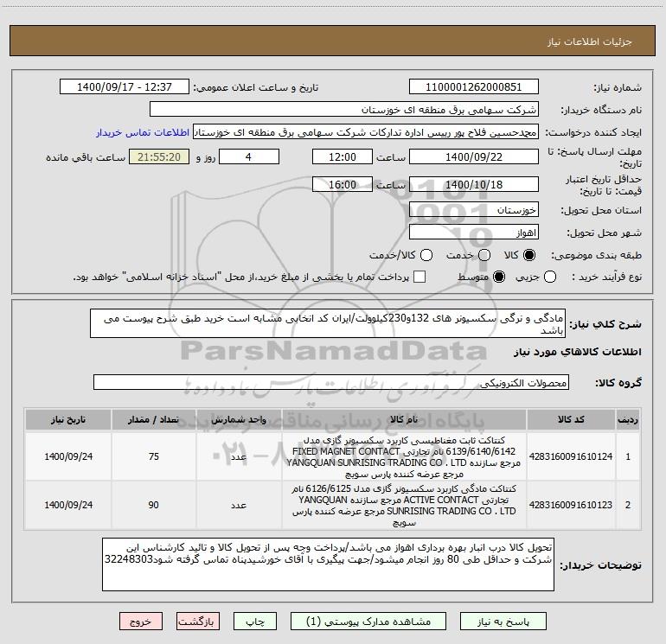
Task: Click the تاریخ نیاز column header
Action: (68, 419)
